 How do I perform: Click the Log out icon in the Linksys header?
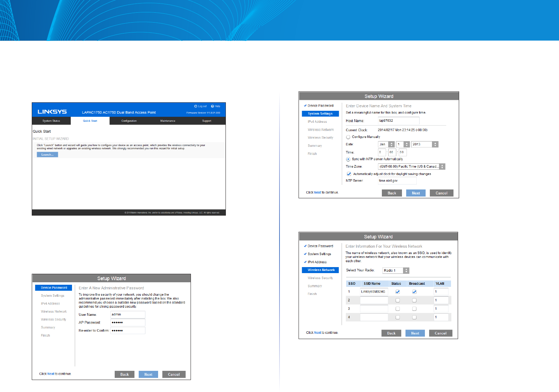pos(196,106)
